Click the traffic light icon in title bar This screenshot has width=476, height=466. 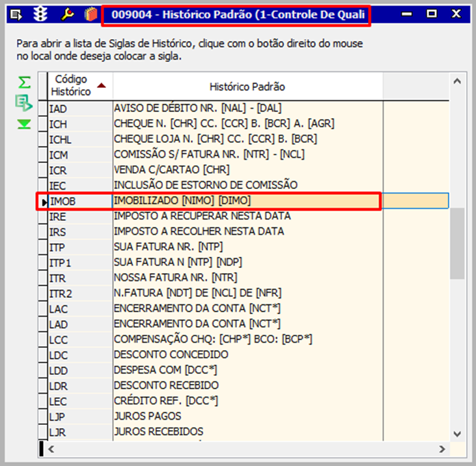pyautogui.click(x=40, y=14)
